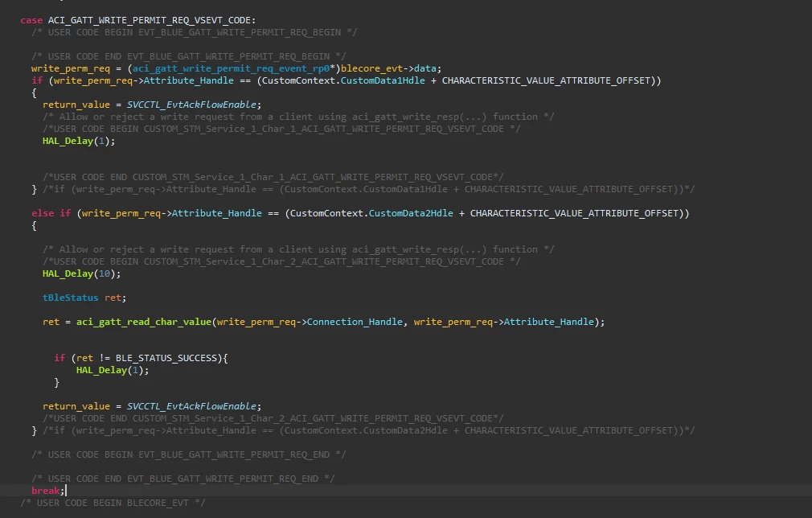Click the case ACI_GATT_WRITE_PERMIT_REQ_VSEVT_CODE label
Viewport: 812px width, 518px height.
pyautogui.click(x=137, y=20)
